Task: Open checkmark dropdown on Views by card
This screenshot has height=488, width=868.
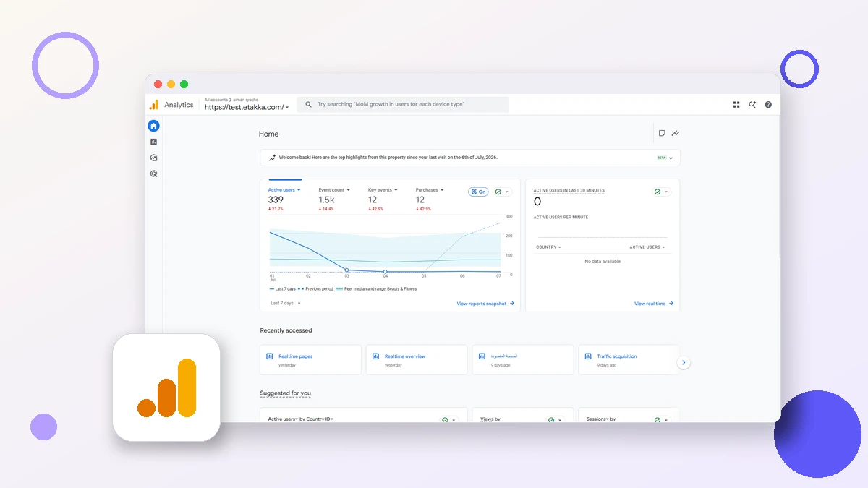Action: (x=556, y=419)
